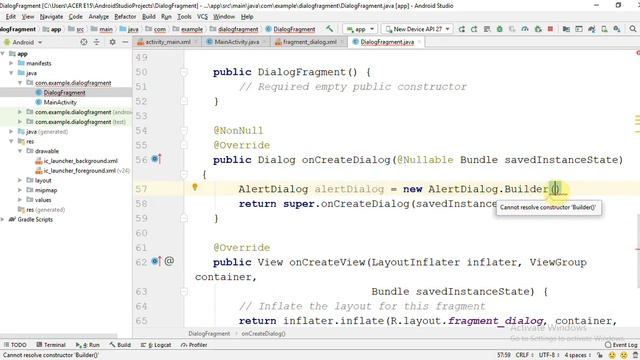Open the Profiler tool window
The height and width of the screenshot is (360, 640).
194,345
